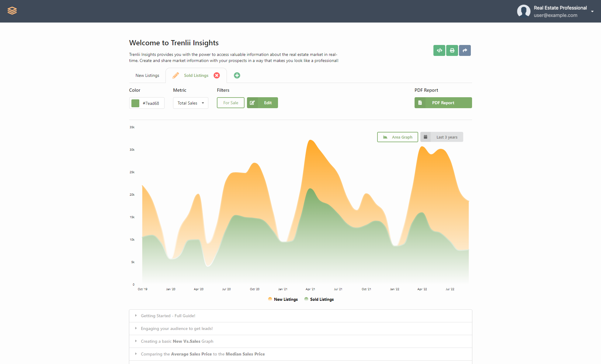601x364 pixels.
Task: Click the Real Estate Professional name
Action: [560, 8]
